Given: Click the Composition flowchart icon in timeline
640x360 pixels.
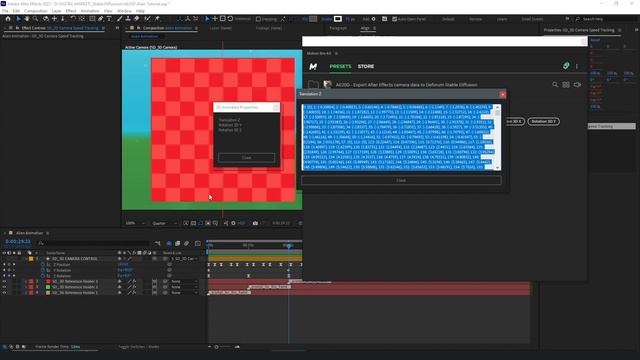Looking at the screenshot, I should (158, 243).
